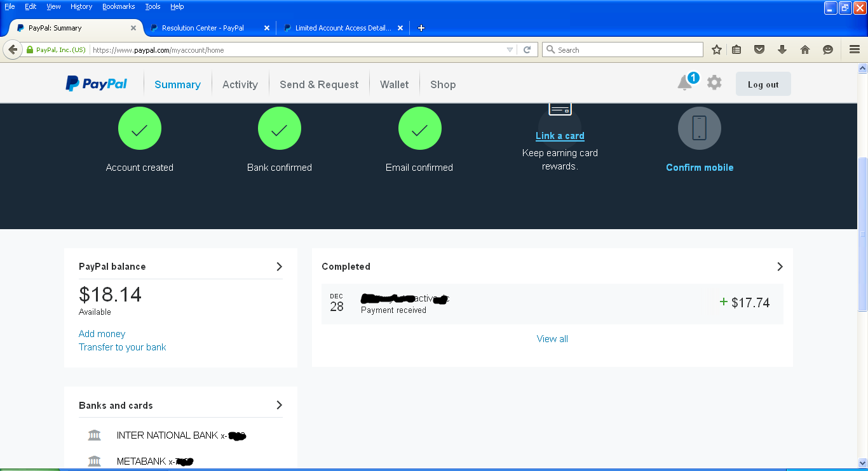Click the PayPal logo
Screen dimensions: 868x471
pos(97,84)
